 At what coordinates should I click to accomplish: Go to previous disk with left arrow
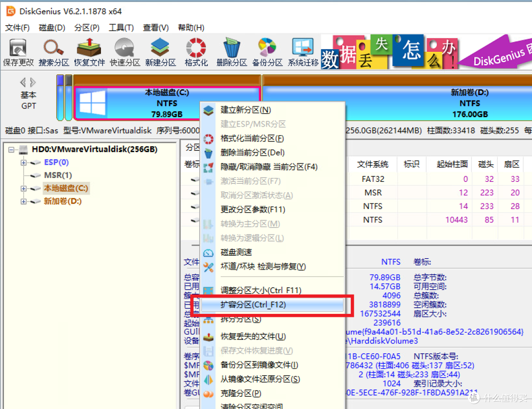point(23,82)
